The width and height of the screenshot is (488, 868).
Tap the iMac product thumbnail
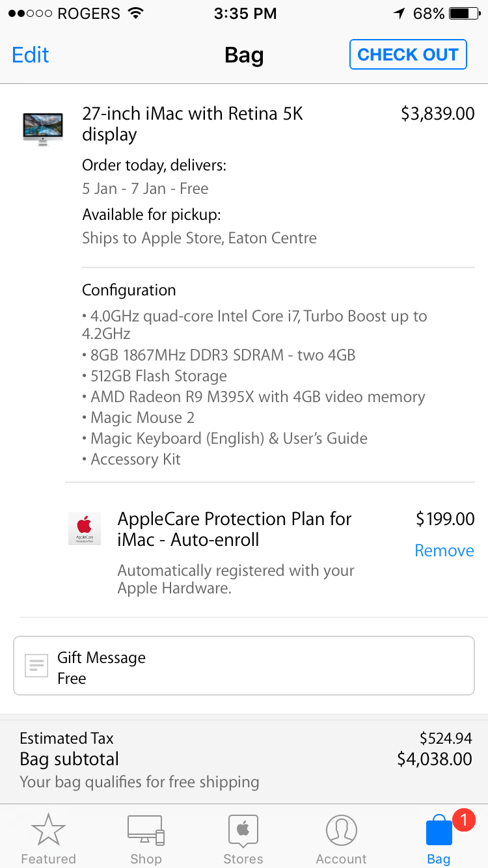pos(43,128)
